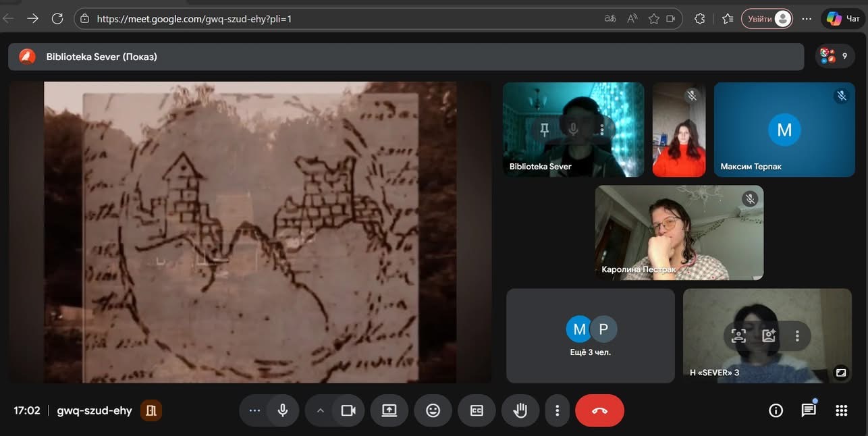Click the Biblioteka Sever presentation banner

tap(405, 57)
